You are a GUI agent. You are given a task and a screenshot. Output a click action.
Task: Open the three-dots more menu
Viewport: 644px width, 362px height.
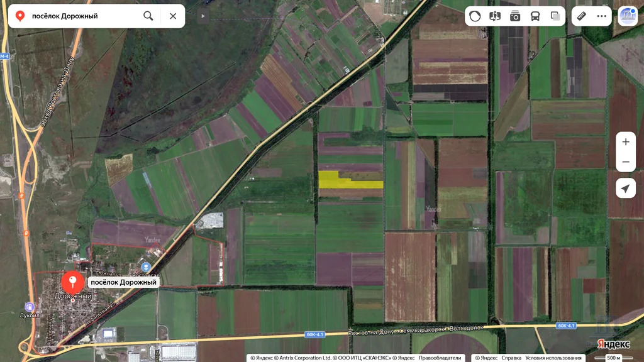click(x=602, y=16)
